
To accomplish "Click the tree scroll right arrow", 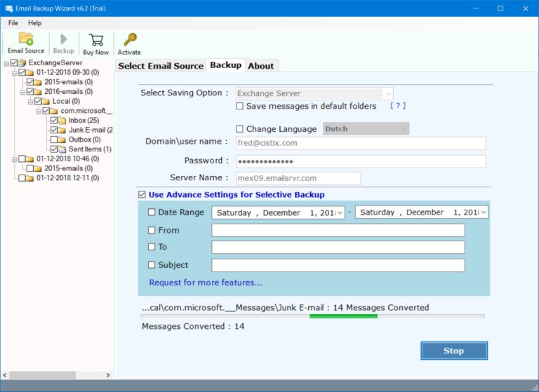I will pos(108,375).
